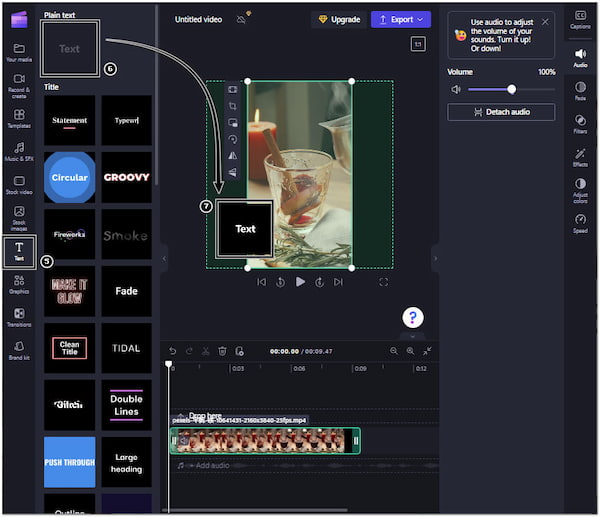Choose the Clean Title style
The image size is (600, 517).
click(69, 348)
